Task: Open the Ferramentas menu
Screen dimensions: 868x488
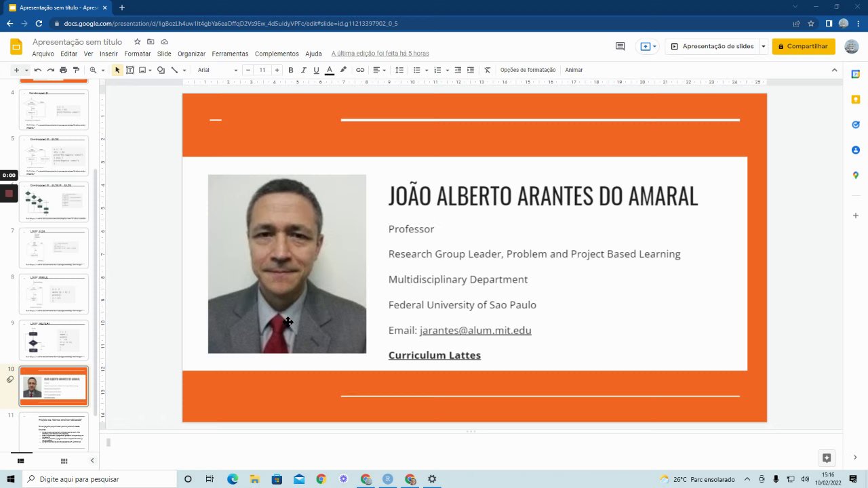Action: click(x=230, y=54)
